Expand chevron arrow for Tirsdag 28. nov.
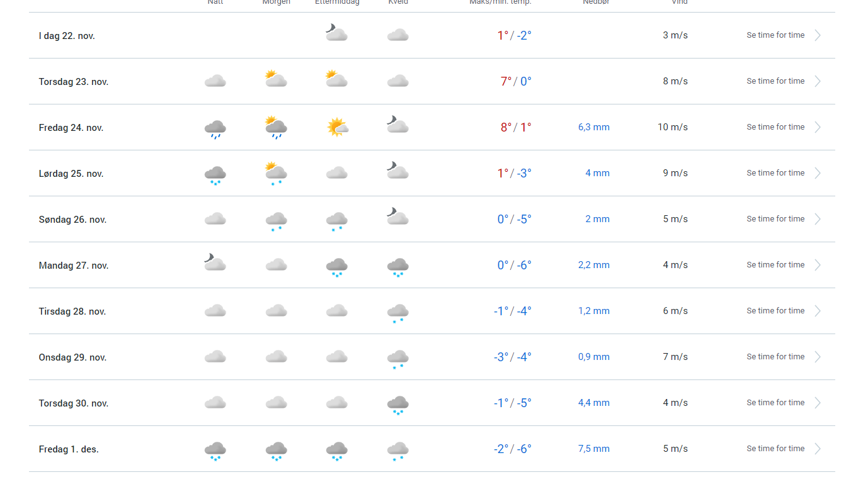 818,311
